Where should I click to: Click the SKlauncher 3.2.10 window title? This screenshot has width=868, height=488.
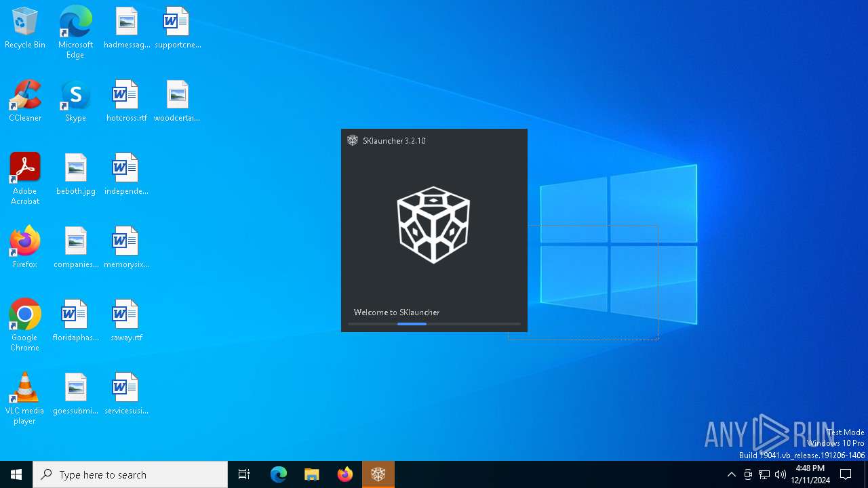[394, 141]
